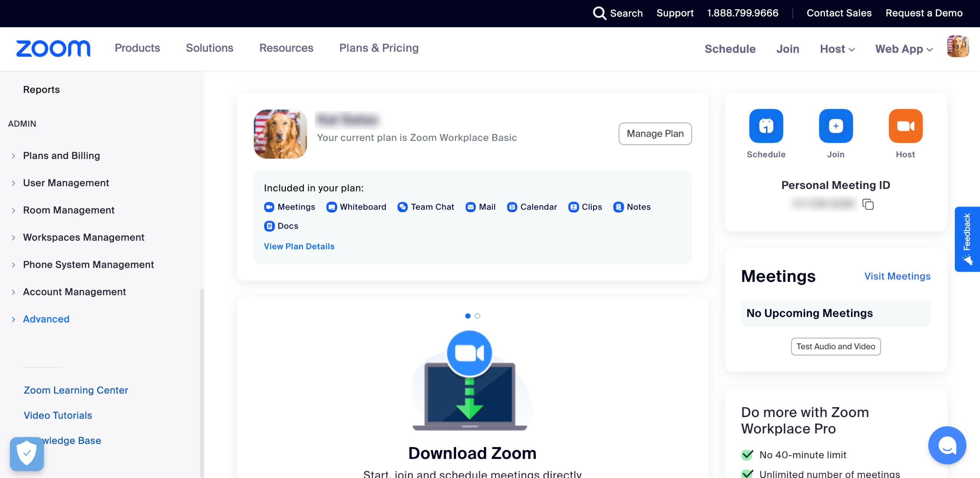
Task: Select the second carousel dot
Action: point(477,316)
